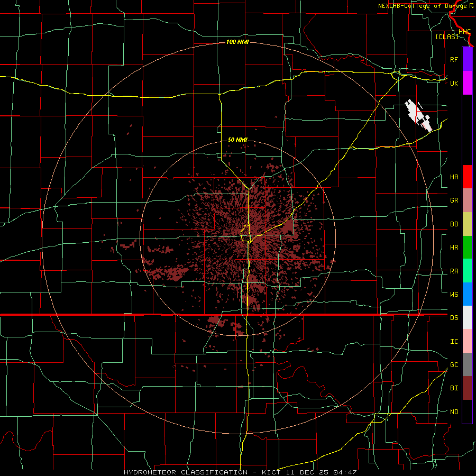Click the white DS dry snow swatch
Image resolution: width=476 pixels, height=476 pixels.
coord(467,317)
